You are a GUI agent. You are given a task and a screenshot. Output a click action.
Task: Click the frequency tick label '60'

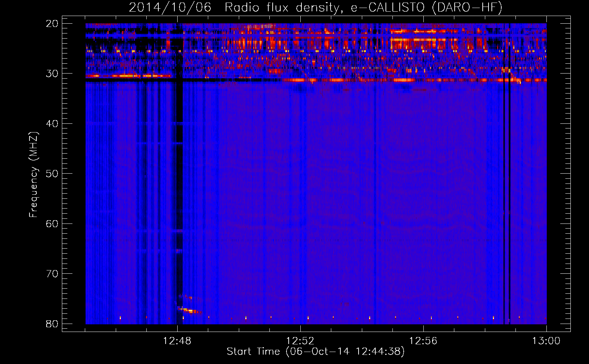pyautogui.click(x=52, y=223)
